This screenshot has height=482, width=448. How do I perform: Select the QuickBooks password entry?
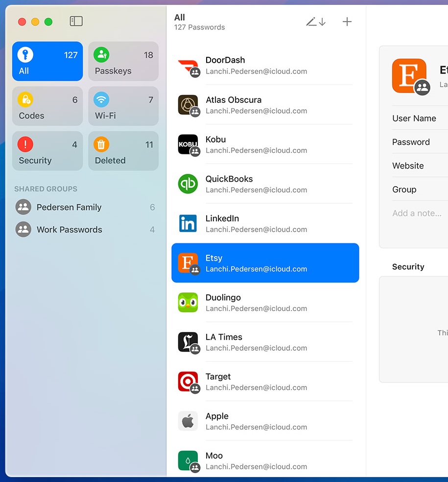click(x=265, y=184)
